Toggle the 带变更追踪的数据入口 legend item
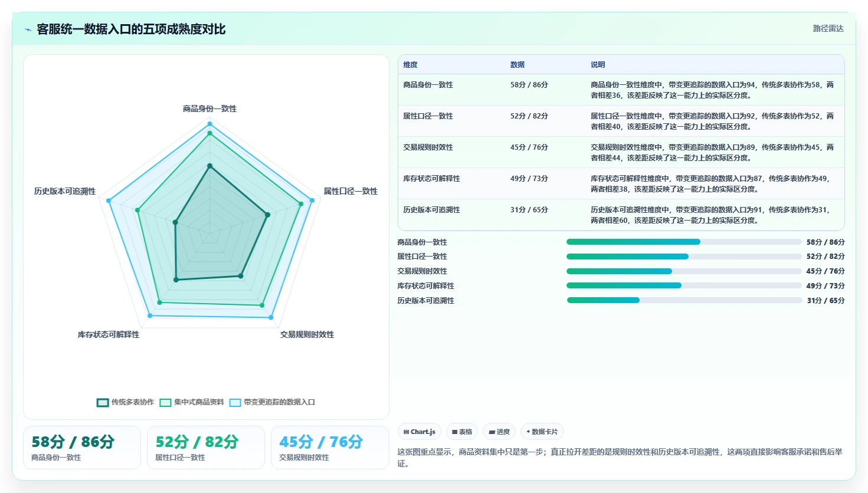This screenshot has width=868, height=493. tap(272, 402)
